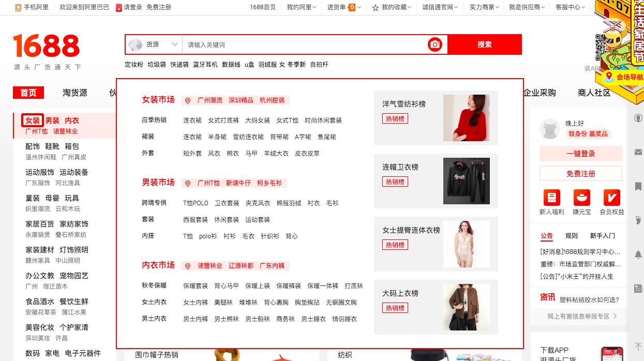The image size is (644, 361).
Task: Open the mail envelope icon in right sidebar
Action: pos(638,152)
